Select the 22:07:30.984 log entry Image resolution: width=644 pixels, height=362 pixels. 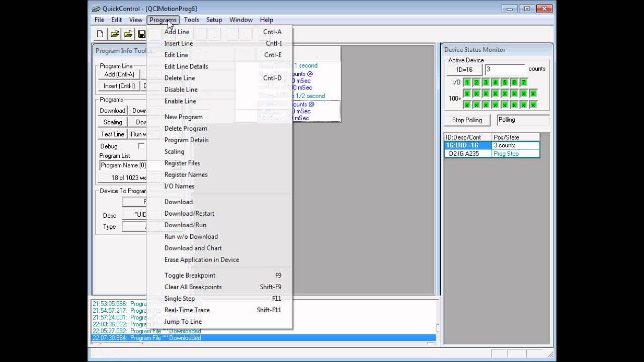[264, 338]
